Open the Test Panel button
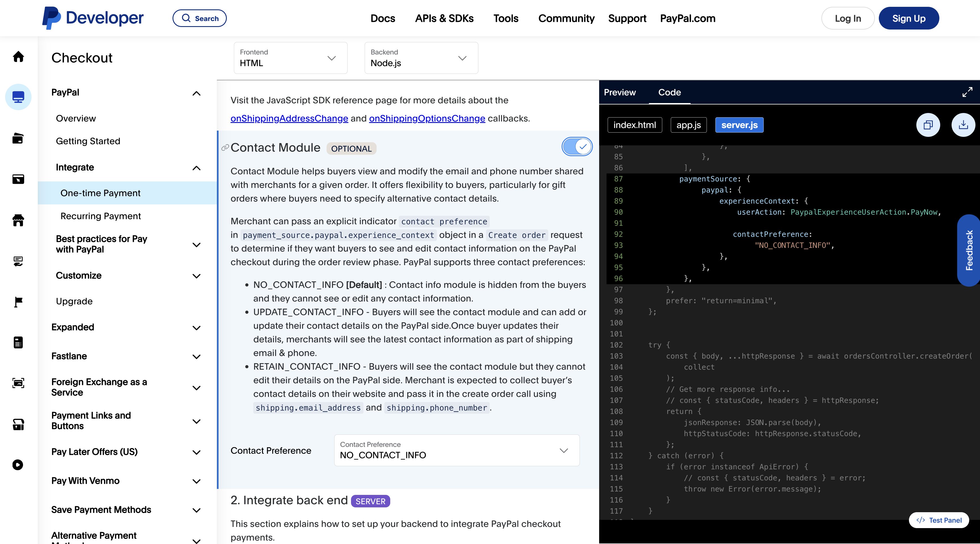 tap(939, 520)
